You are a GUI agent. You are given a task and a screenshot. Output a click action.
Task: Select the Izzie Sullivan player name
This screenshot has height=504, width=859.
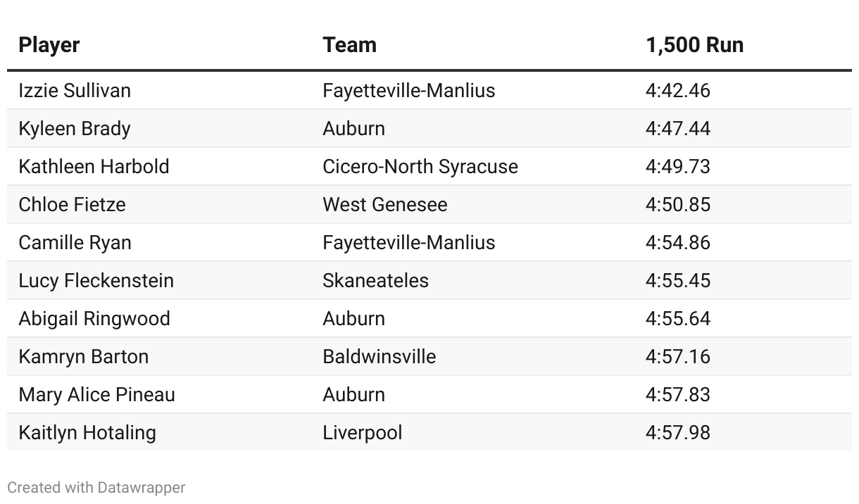pyautogui.click(x=75, y=91)
